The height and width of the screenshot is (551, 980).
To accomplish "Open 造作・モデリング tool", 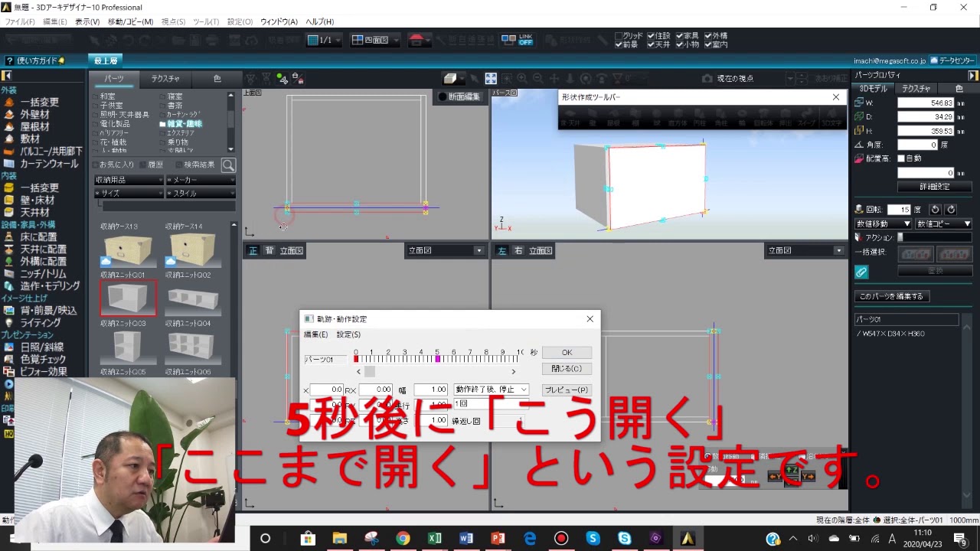I will (x=50, y=285).
